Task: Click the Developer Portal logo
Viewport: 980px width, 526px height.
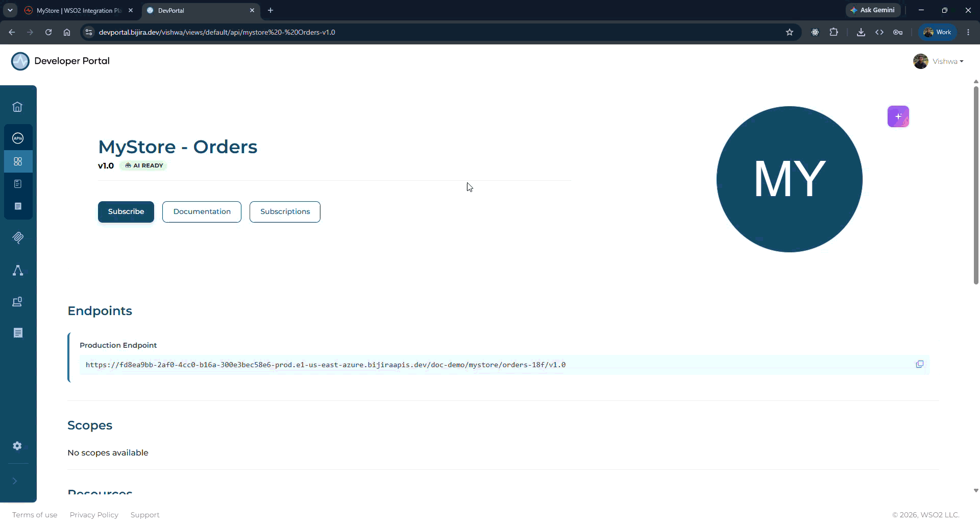Action: click(x=60, y=61)
